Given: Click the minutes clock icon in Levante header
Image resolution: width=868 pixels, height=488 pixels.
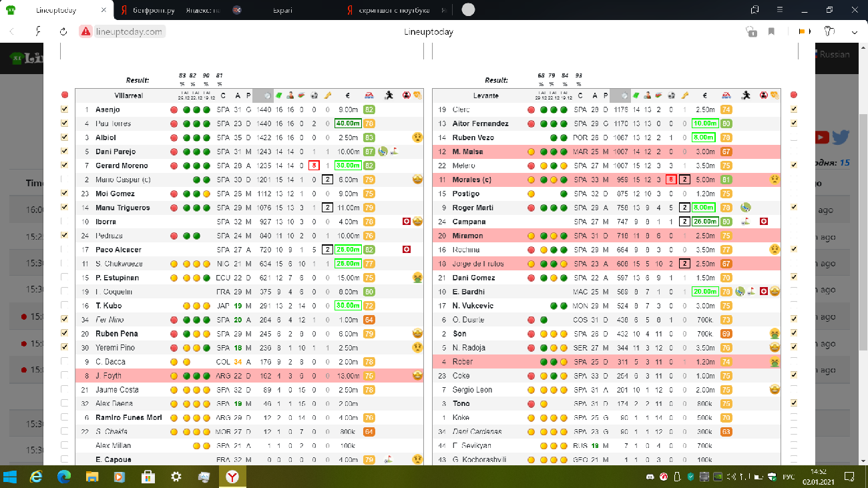Looking at the screenshot, I should pyautogui.click(x=624, y=95).
